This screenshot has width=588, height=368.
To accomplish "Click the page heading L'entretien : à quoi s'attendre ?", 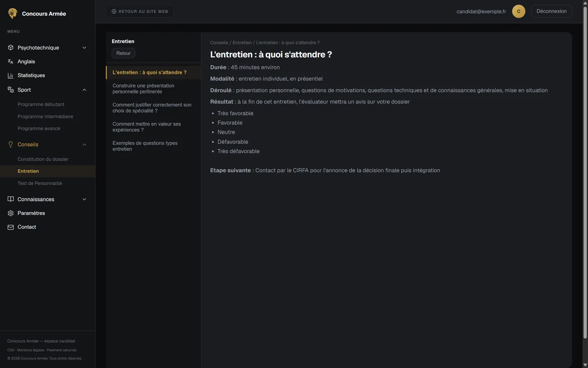I will 271,54.
